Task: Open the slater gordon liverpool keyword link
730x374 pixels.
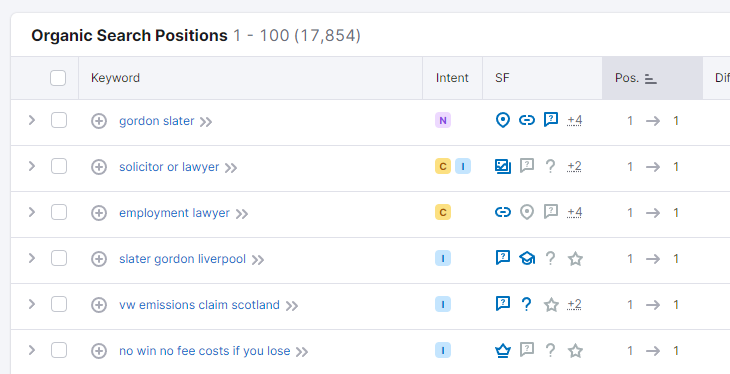Action: click(x=182, y=259)
